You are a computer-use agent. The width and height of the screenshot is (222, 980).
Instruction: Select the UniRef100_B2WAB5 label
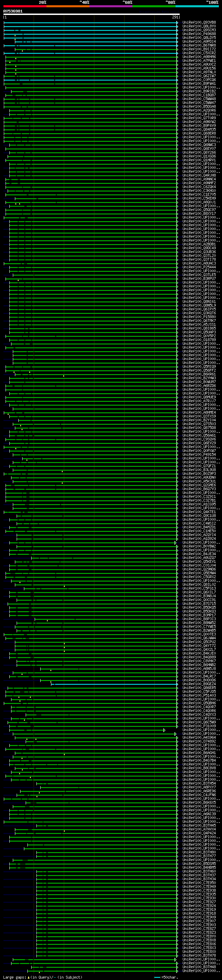[199, 630]
